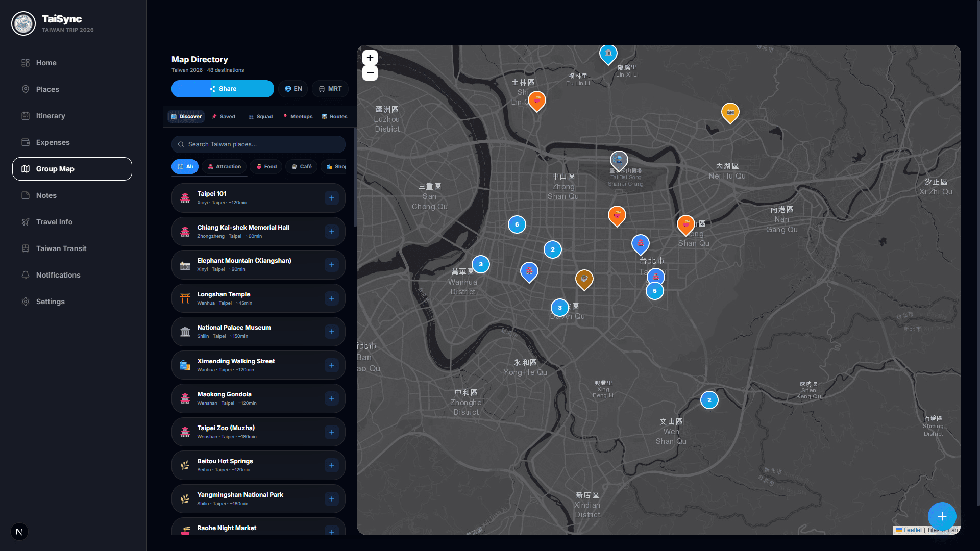
Task: Open the cluster marker showing 6
Action: coord(517,224)
